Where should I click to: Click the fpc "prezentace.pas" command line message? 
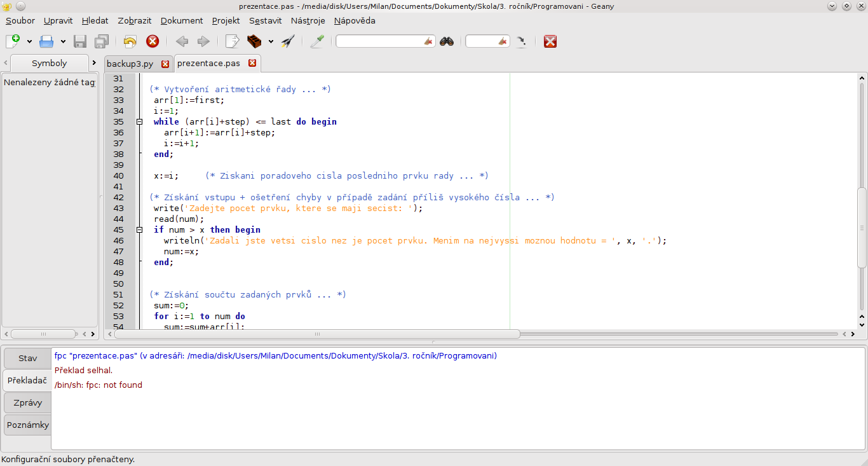click(x=275, y=355)
